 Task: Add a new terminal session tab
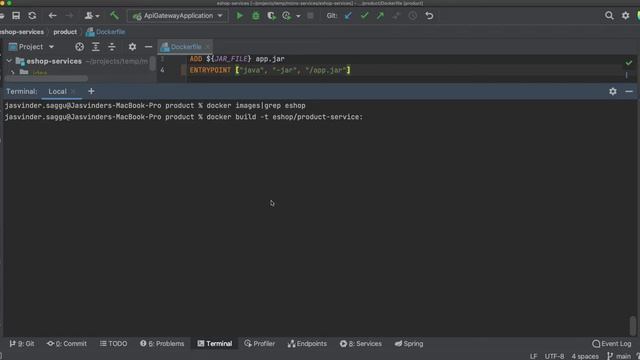(91, 91)
